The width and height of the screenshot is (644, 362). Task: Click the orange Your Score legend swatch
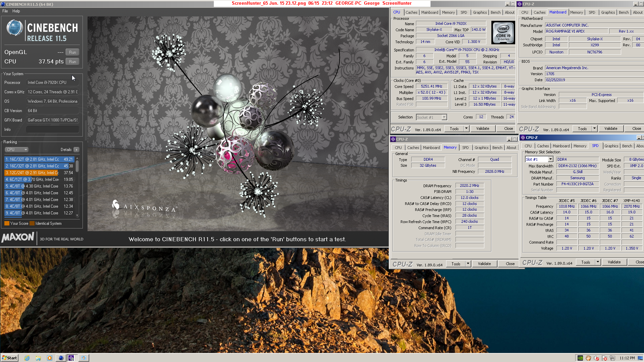tap(7, 223)
